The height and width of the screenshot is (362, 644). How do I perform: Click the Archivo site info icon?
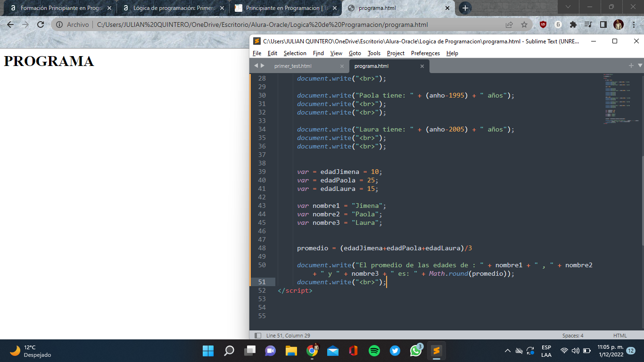(59, 25)
